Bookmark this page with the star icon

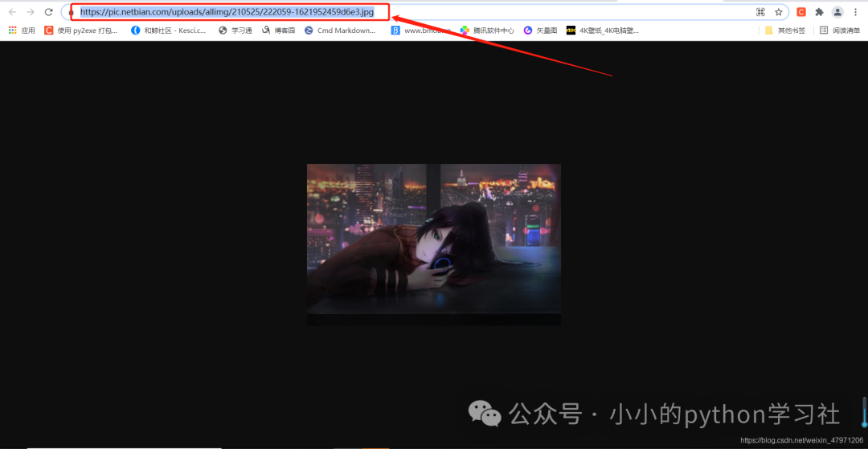(778, 11)
